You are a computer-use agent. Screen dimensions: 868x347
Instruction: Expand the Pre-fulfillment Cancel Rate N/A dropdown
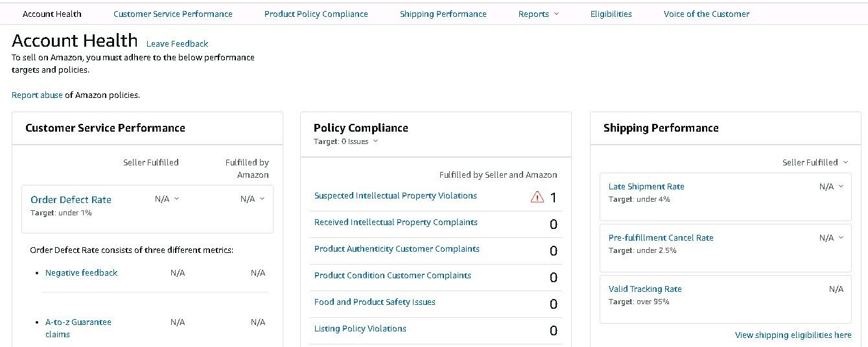(832, 238)
